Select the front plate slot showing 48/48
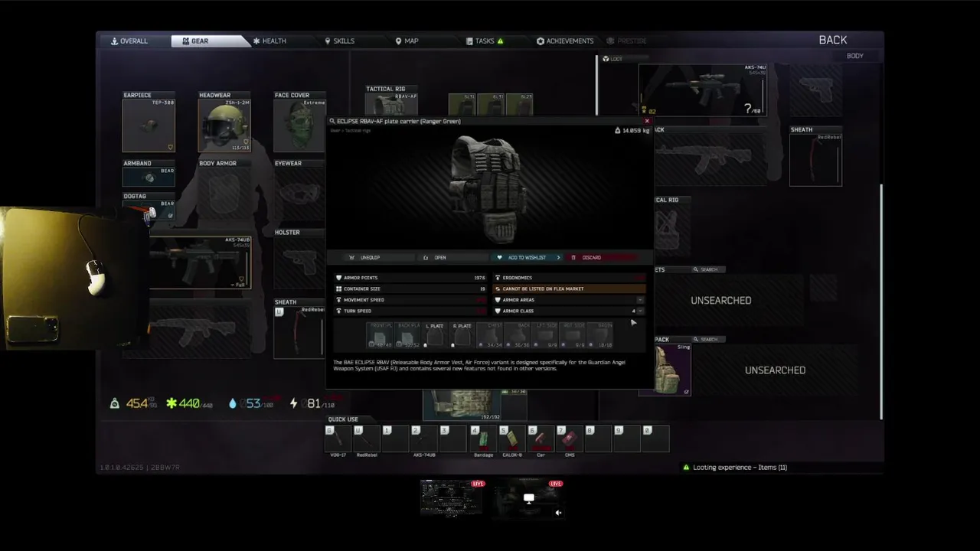 381,334
